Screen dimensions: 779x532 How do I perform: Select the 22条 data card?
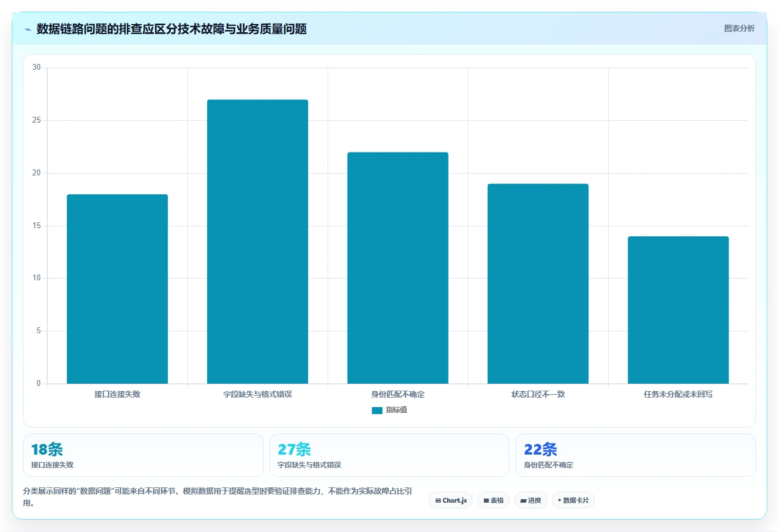(x=636, y=455)
